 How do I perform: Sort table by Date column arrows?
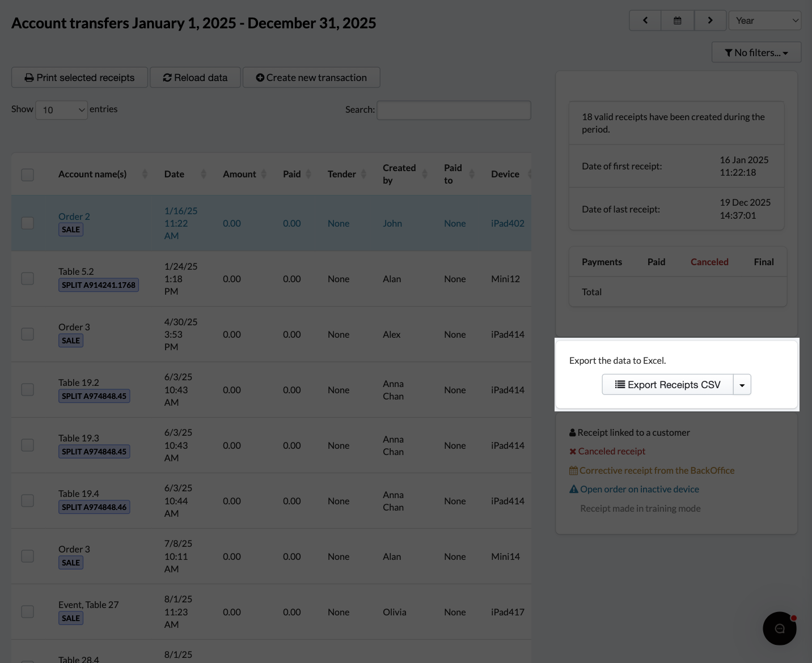pos(204,174)
